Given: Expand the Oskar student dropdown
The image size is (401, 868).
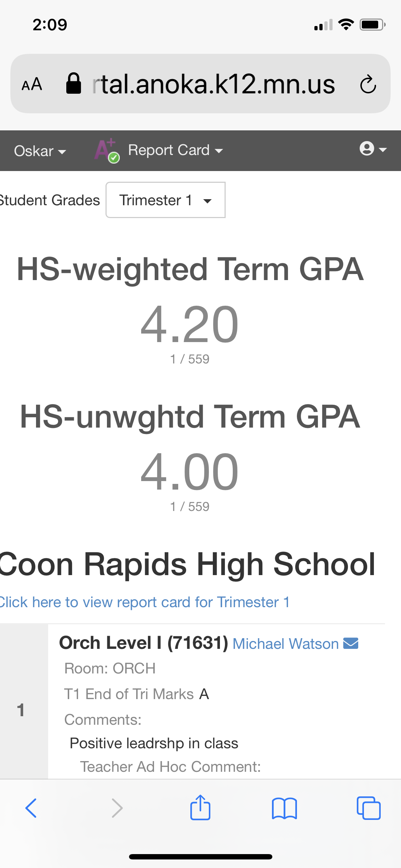Looking at the screenshot, I should point(40,151).
